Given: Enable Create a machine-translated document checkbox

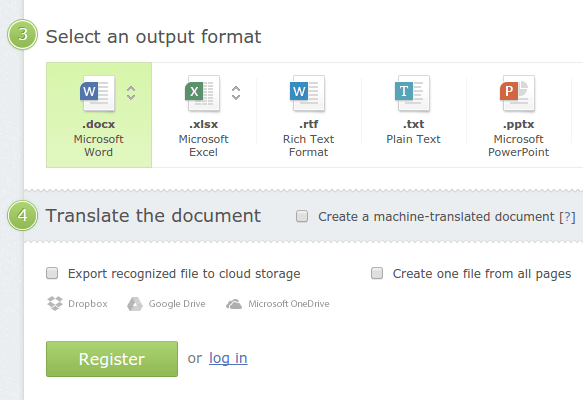Looking at the screenshot, I should pos(302,216).
